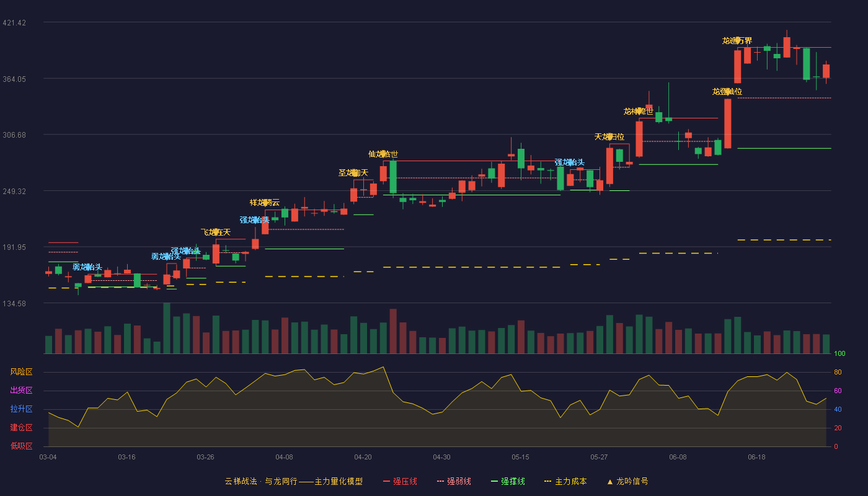This screenshot has width=868, height=496.
Task: Toggle the 强弱线 legend entry
Action: [454, 481]
